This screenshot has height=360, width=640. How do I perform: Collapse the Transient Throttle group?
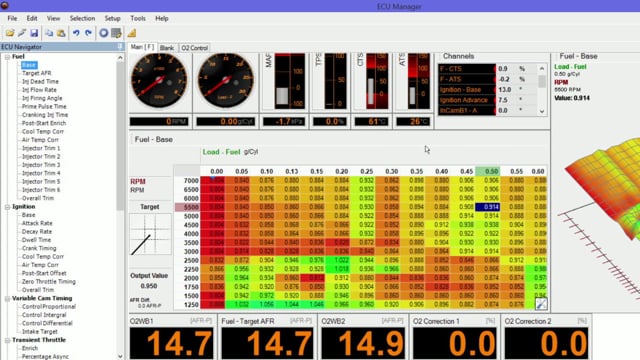tap(7, 340)
